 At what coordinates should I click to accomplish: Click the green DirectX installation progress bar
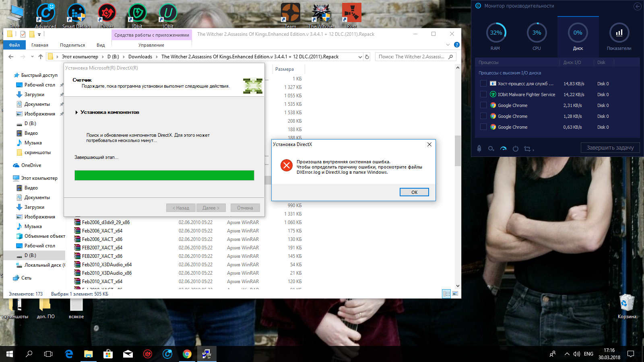[x=164, y=175]
